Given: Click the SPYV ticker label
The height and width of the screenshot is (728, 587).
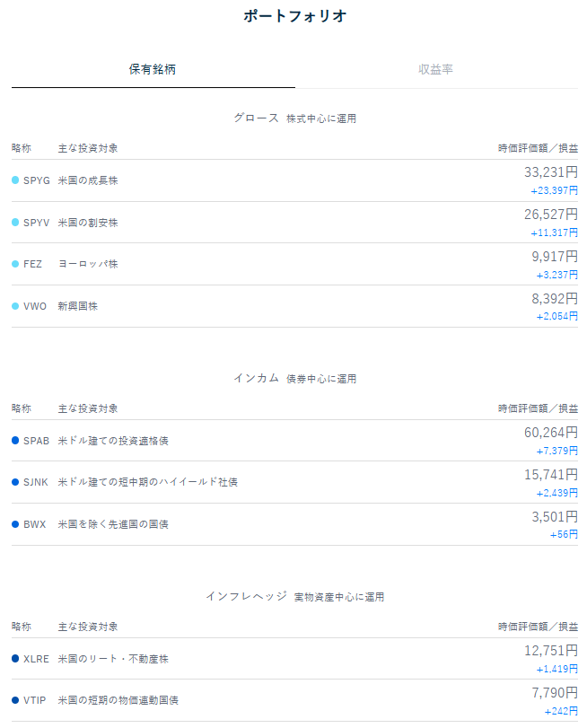Looking at the screenshot, I should coord(36,223).
